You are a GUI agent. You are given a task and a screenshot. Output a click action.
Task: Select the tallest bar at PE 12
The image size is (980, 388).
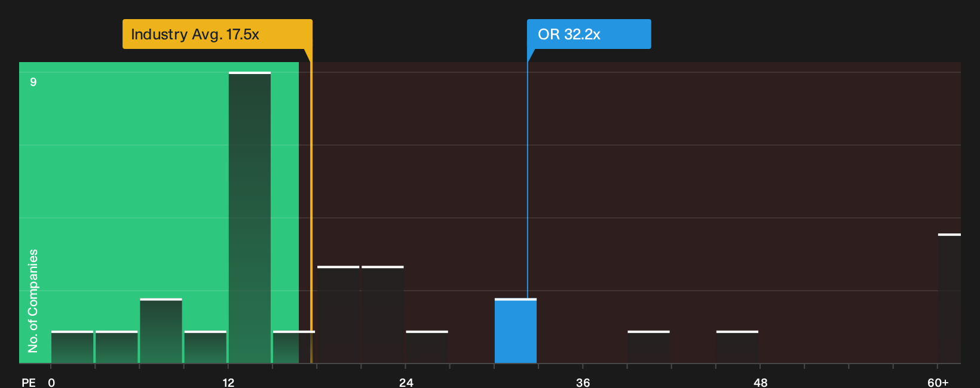(250, 217)
